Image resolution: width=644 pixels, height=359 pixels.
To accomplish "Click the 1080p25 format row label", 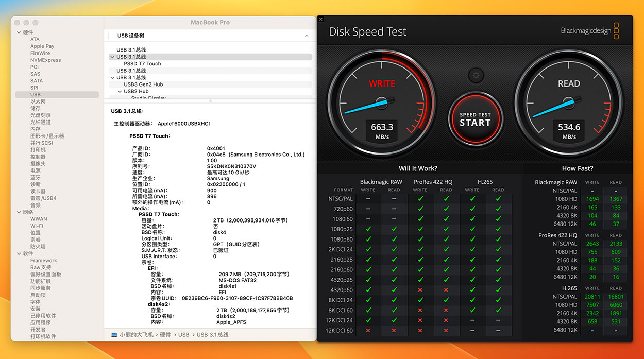I will click(x=342, y=229).
